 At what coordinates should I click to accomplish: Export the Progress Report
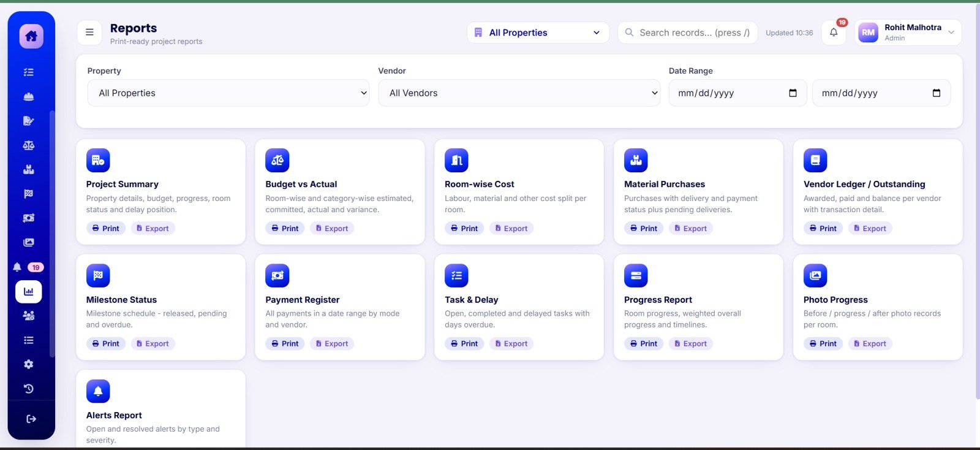(691, 344)
